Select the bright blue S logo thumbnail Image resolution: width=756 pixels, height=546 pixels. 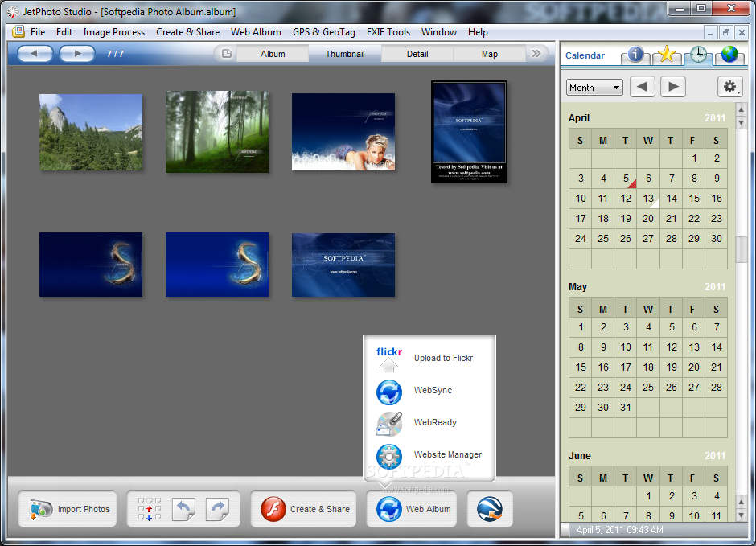(217, 265)
